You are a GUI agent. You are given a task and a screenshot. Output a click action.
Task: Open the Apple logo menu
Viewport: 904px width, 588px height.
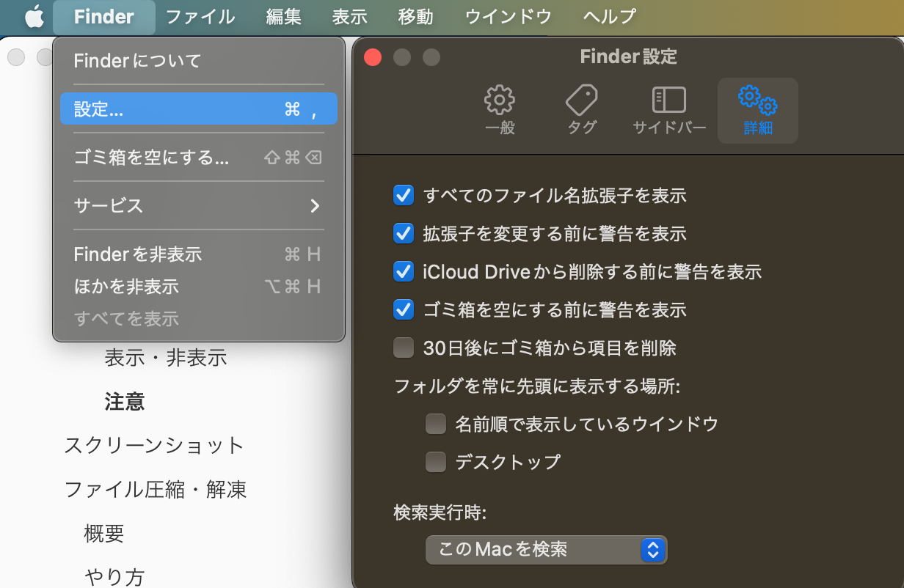tap(34, 16)
